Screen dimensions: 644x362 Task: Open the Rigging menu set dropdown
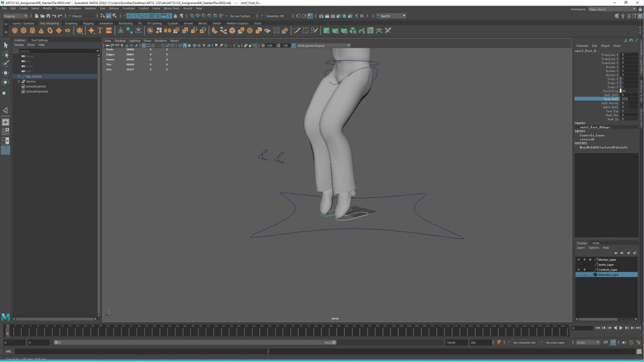[15, 16]
